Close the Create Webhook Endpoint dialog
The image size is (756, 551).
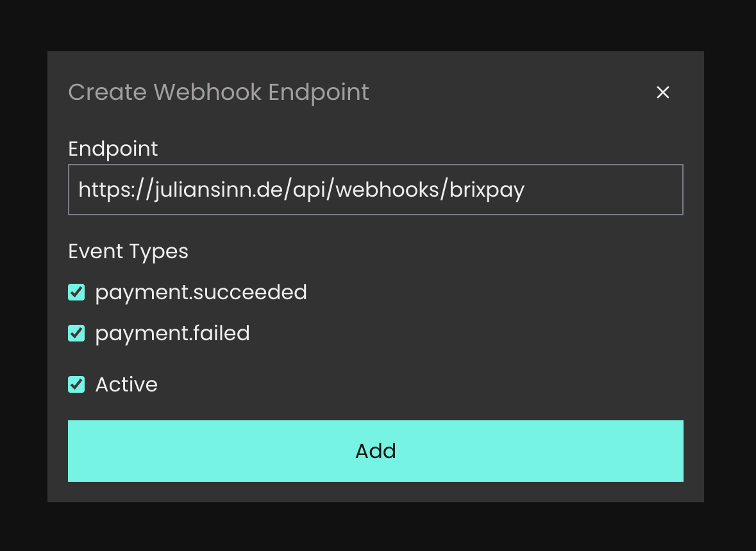663,92
